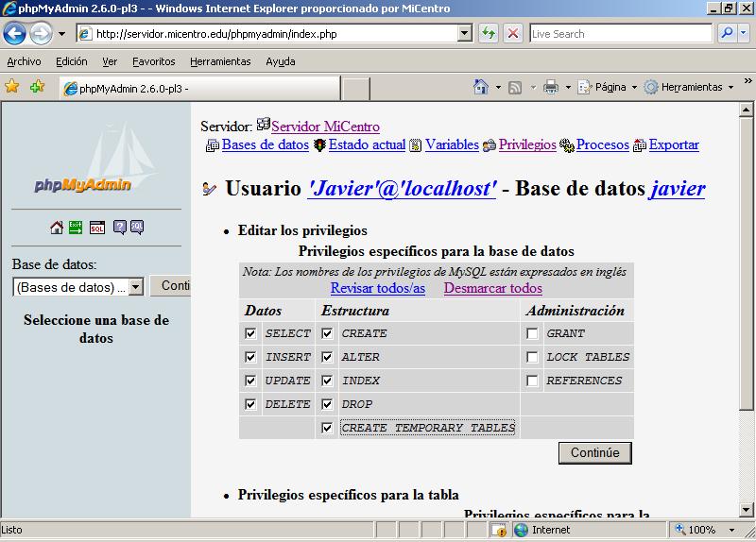This screenshot has height=542, width=756.
Task: Click the IE stop loading button
Action: click(x=513, y=33)
